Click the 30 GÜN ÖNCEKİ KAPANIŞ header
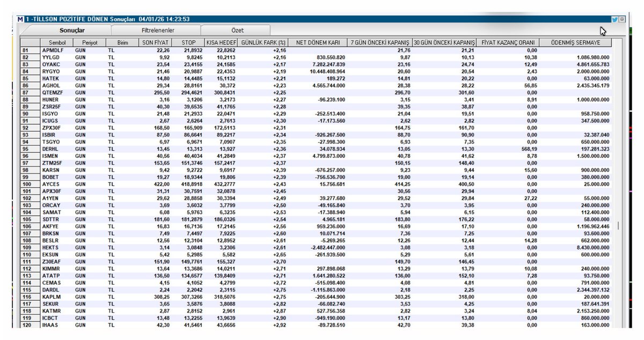 point(445,42)
